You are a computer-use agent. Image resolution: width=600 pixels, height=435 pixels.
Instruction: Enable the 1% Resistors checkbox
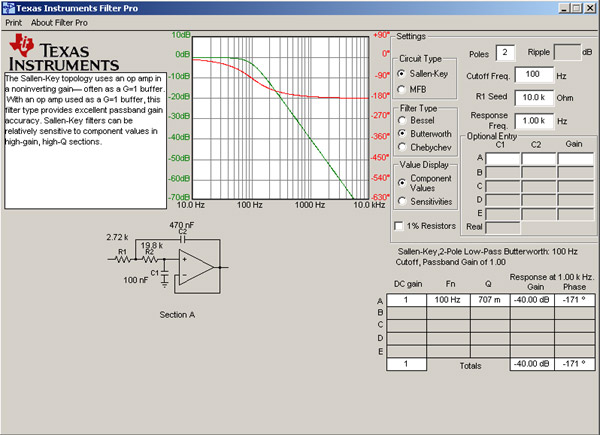coord(399,226)
